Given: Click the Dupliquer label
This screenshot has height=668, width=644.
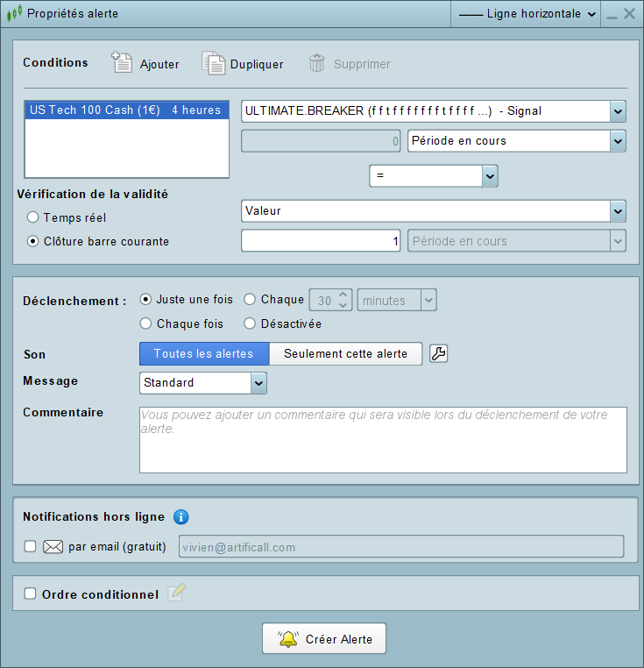Looking at the screenshot, I should coord(257,64).
